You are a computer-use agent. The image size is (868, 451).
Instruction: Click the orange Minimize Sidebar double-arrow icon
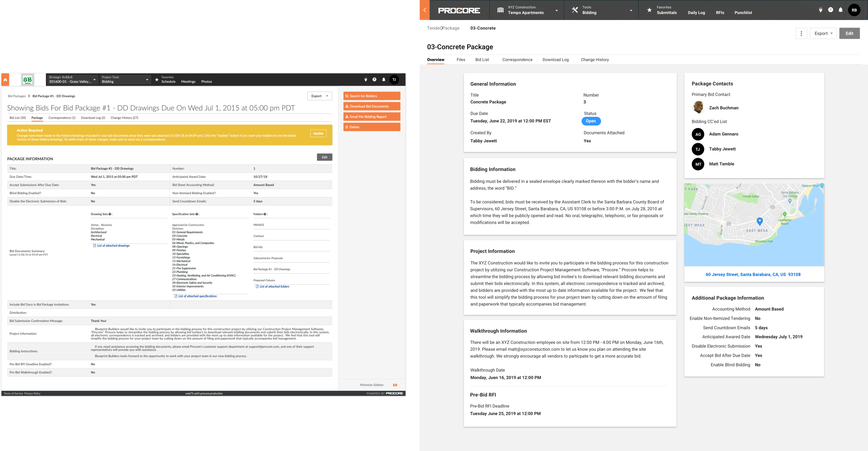tap(395, 385)
